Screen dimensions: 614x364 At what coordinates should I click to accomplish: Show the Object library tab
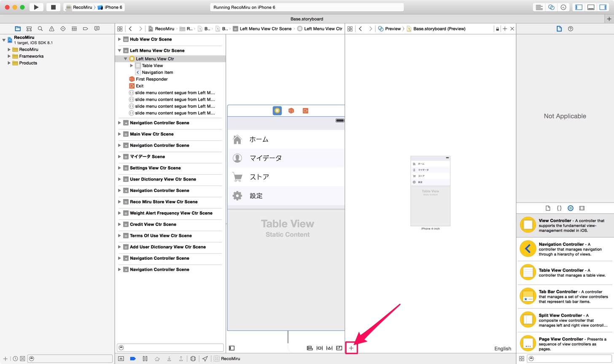[570, 208]
